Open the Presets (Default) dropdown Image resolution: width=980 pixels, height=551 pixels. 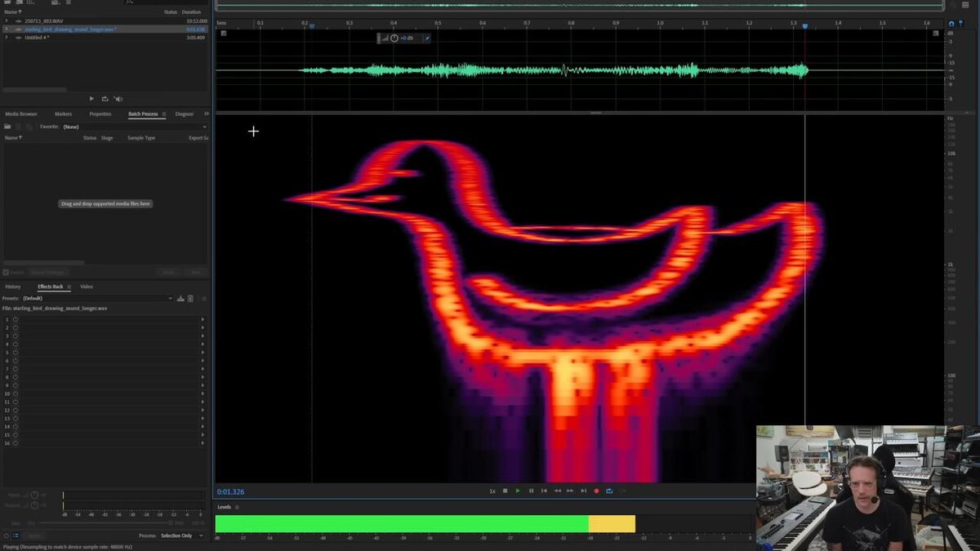click(98, 299)
